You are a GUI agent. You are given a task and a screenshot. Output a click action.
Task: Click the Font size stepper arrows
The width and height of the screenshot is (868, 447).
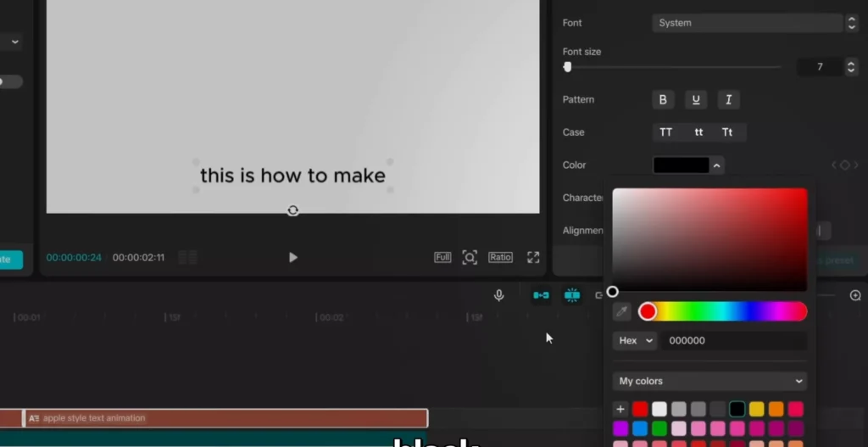(x=851, y=67)
